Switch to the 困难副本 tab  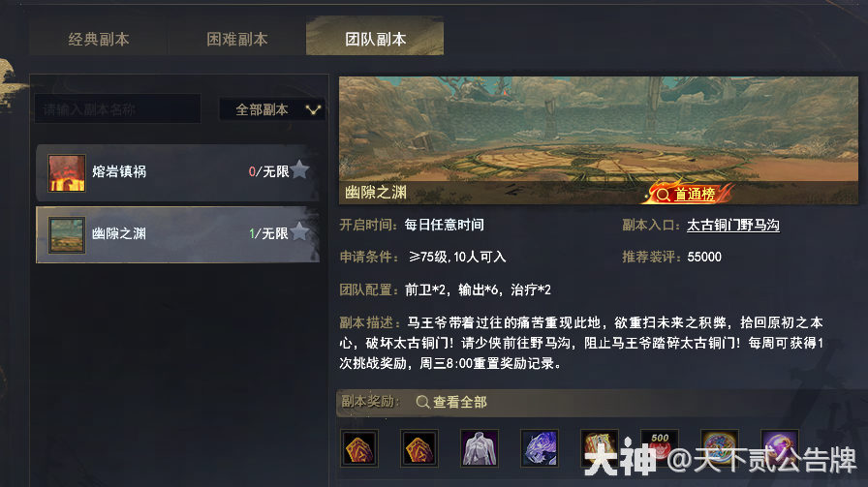click(x=237, y=39)
